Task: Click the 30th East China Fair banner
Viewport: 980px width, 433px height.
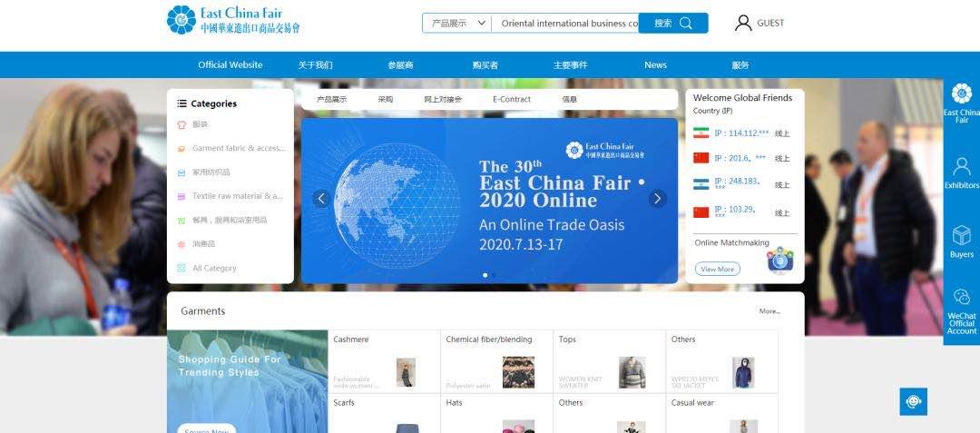Action: click(489, 201)
